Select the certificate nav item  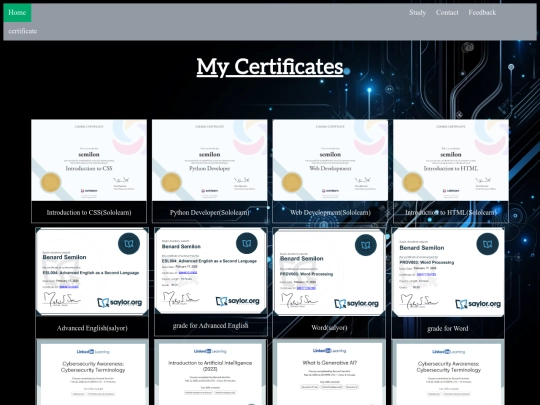pos(23,31)
